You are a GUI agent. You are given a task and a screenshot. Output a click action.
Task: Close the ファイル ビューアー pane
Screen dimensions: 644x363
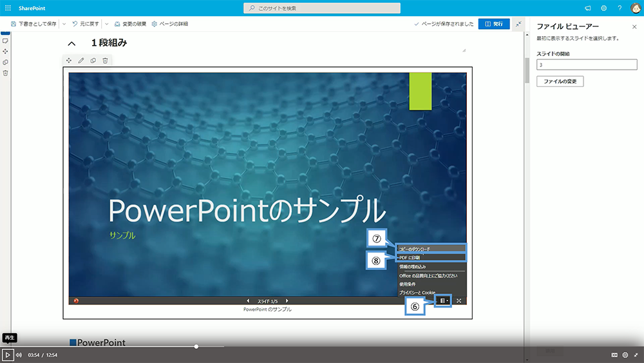634,26
